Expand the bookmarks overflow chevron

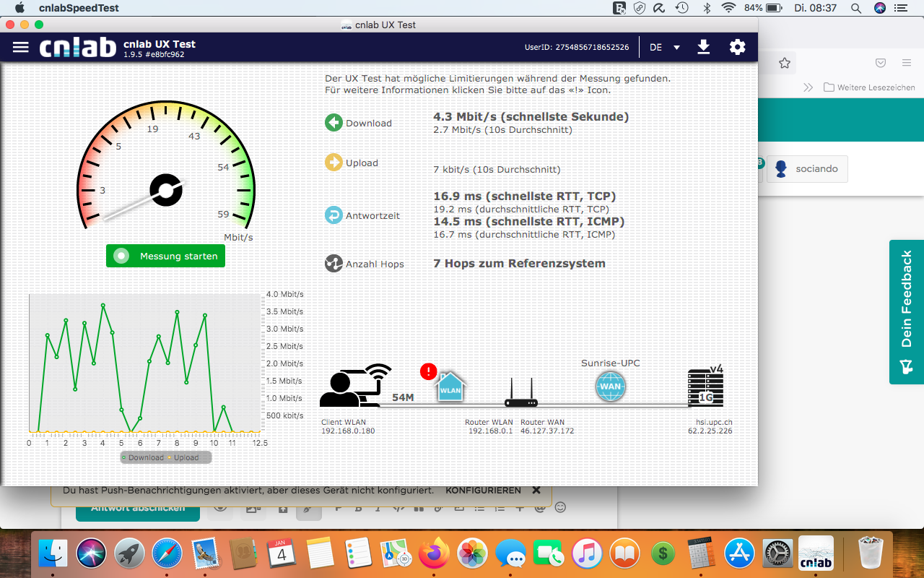click(x=808, y=87)
